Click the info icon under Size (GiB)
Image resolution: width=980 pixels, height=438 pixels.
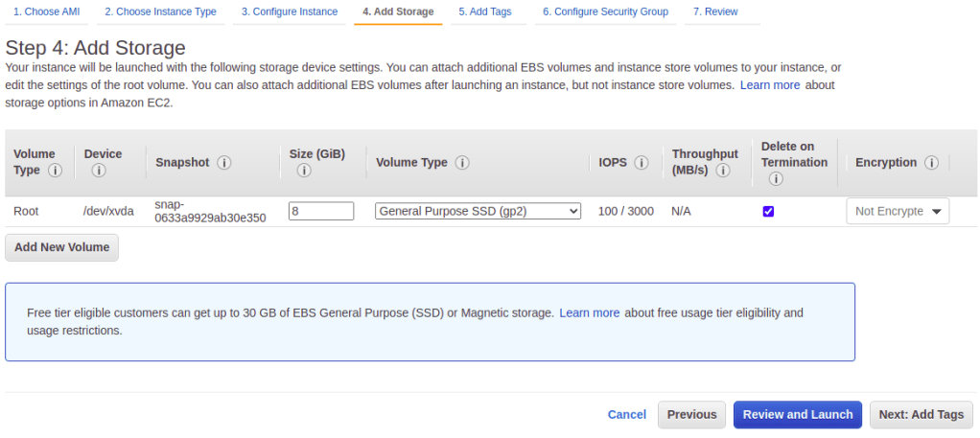(304, 171)
